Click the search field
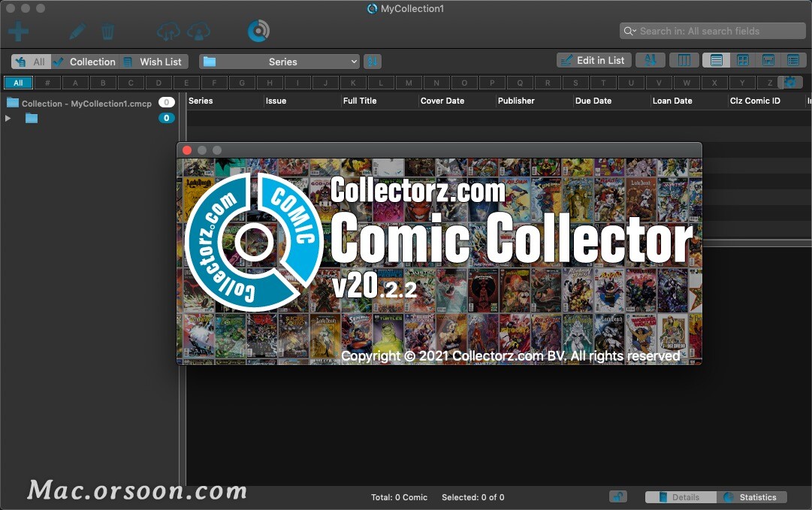This screenshot has width=812, height=510. click(713, 31)
